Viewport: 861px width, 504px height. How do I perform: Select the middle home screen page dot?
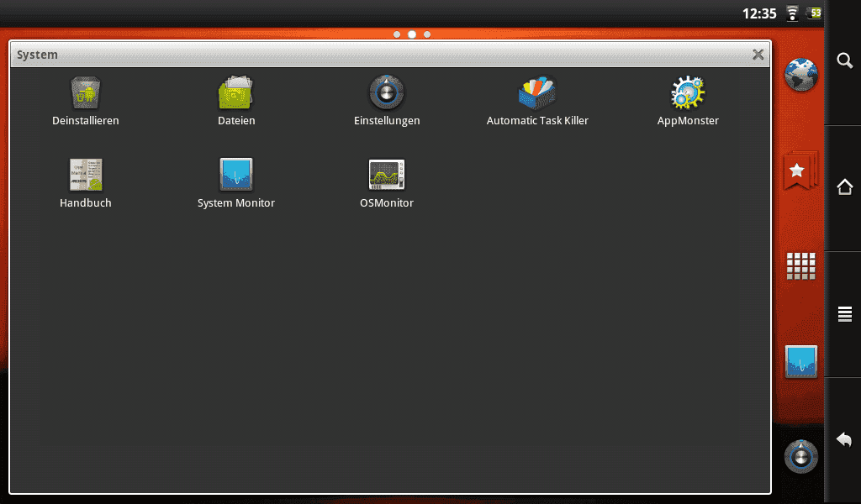(412, 34)
